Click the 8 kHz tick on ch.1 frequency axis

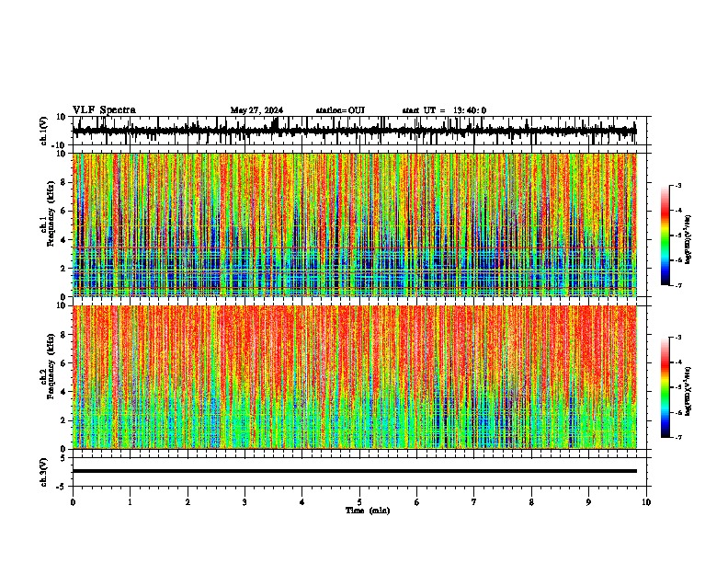63,182
